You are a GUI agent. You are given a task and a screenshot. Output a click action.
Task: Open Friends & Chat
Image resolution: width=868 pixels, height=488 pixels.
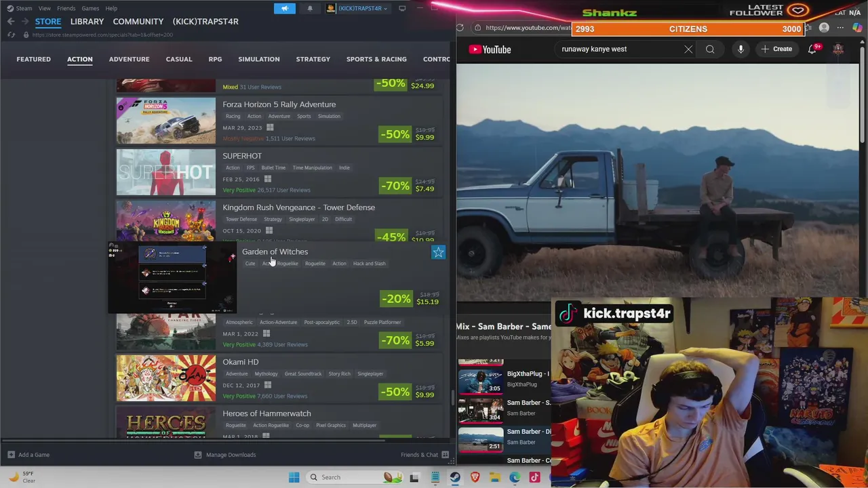point(425,455)
